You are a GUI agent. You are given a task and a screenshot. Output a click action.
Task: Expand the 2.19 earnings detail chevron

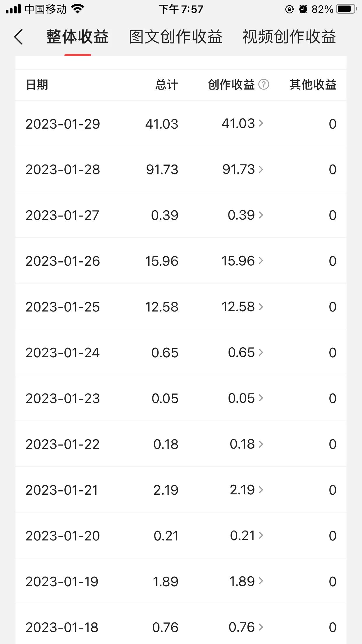click(x=261, y=490)
